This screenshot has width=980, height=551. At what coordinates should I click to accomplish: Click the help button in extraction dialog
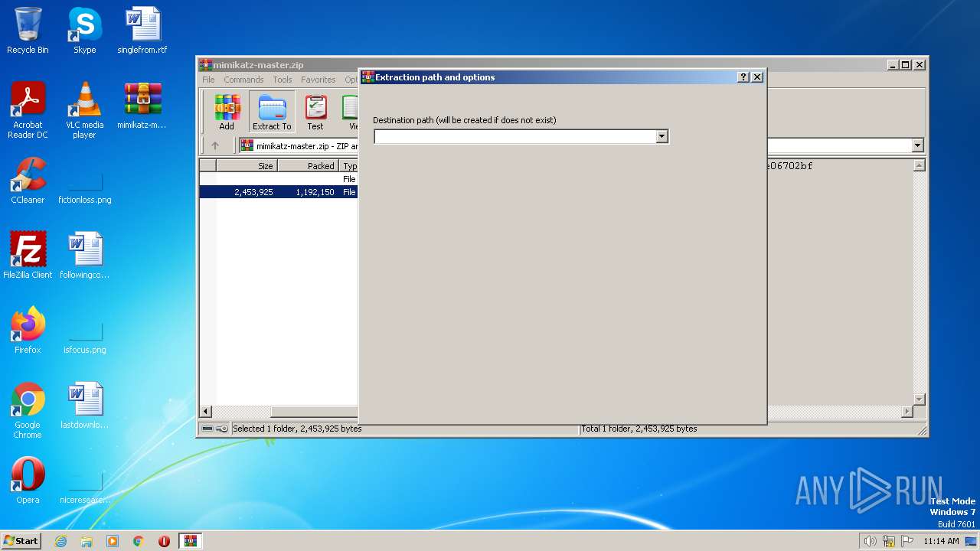pyautogui.click(x=743, y=77)
